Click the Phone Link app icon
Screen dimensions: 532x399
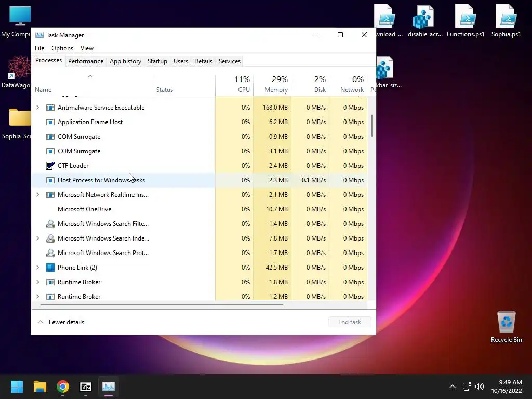point(50,268)
